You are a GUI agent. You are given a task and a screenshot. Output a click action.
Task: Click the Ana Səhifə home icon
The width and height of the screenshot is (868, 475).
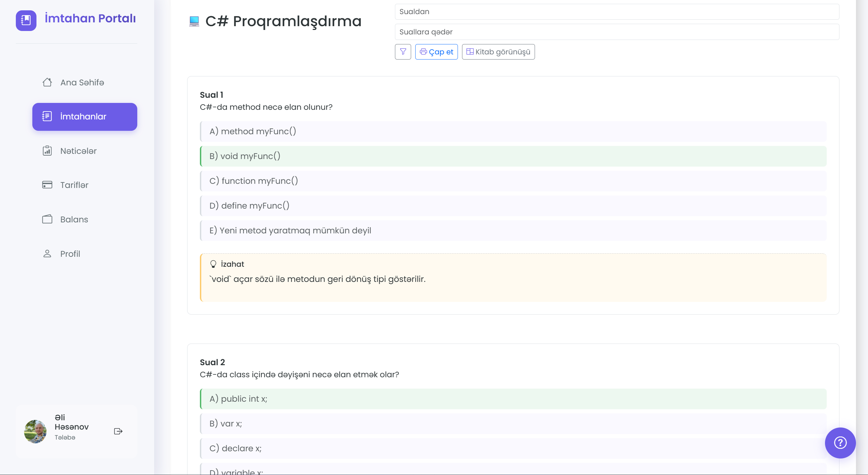tap(47, 82)
